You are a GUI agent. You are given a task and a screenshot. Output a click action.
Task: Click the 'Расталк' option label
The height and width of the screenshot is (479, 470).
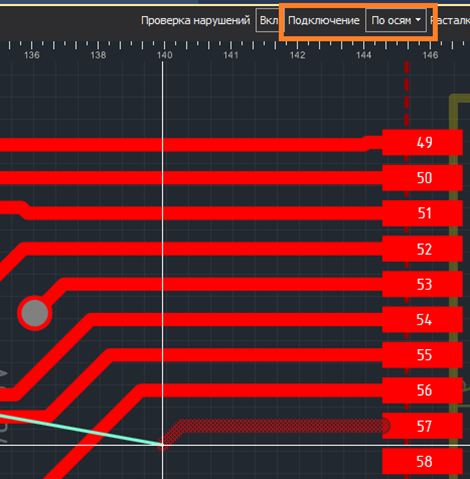(x=450, y=21)
